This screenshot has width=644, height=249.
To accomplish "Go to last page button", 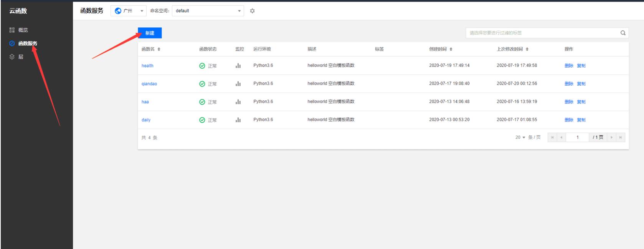I will point(620,138).
